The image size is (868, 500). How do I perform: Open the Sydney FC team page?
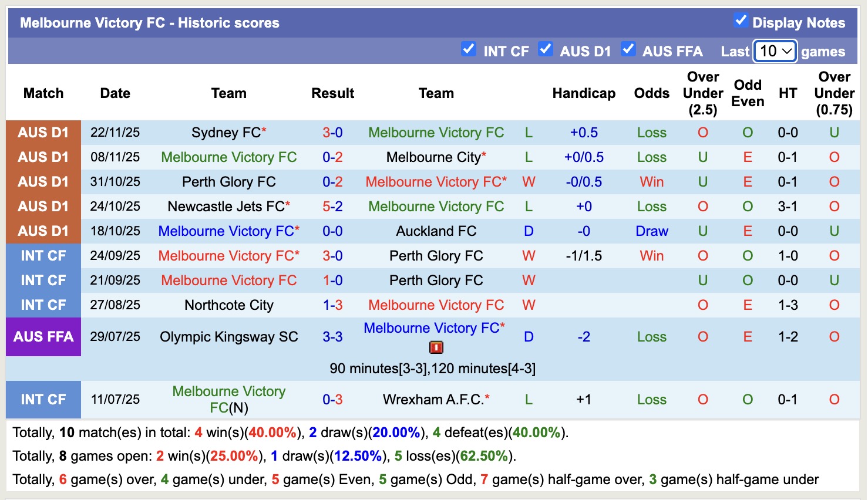click(226, 132)
